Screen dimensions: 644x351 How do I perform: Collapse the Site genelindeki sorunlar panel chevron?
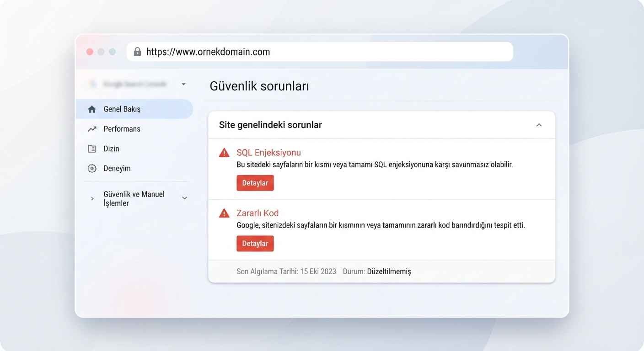[539, 125]
